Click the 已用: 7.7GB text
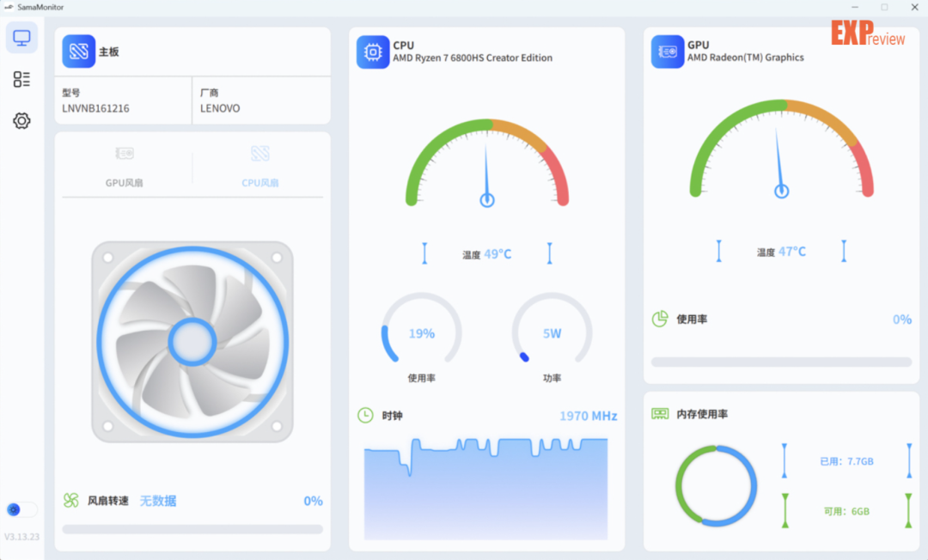928x560 pixels. coord(846,461)
